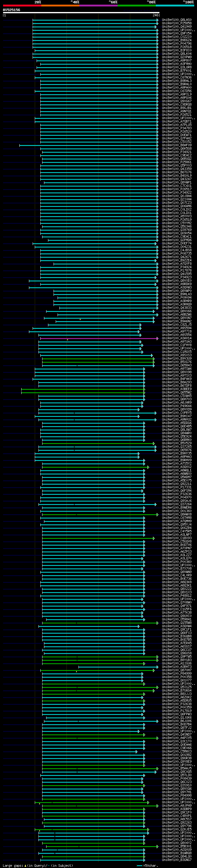197x868 pixels.
Task: Click hit label UniRef100_A9PIL9
Action: coord(176,94)
